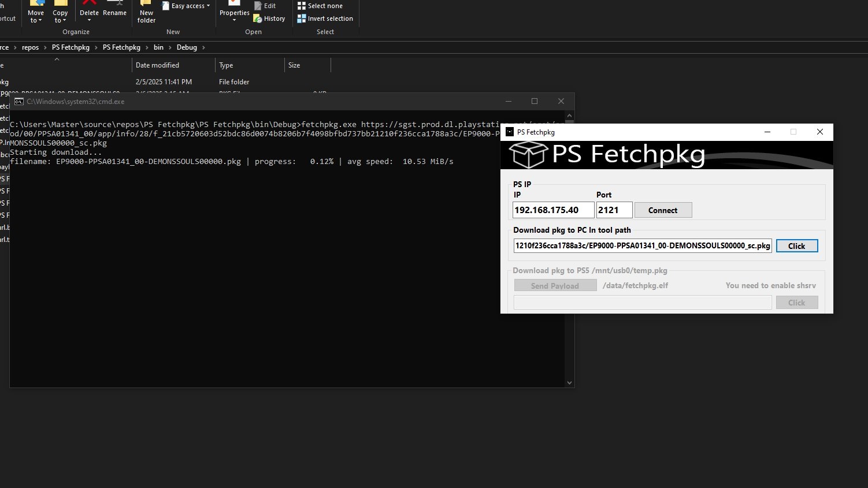Sort by Date modified column
Image resolution: width=868 pixels, height=488 pixels.
pyautogui.click(x=173, y=65)
